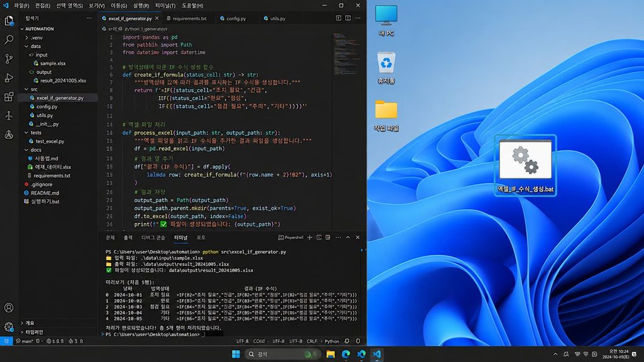Add a new terminal with the plus icon

point(309,238)
